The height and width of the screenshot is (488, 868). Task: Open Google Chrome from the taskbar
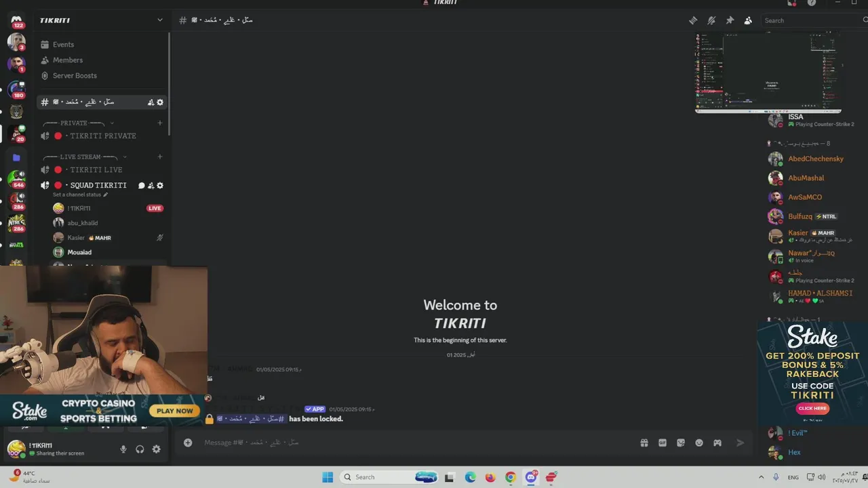coord(511,477)
